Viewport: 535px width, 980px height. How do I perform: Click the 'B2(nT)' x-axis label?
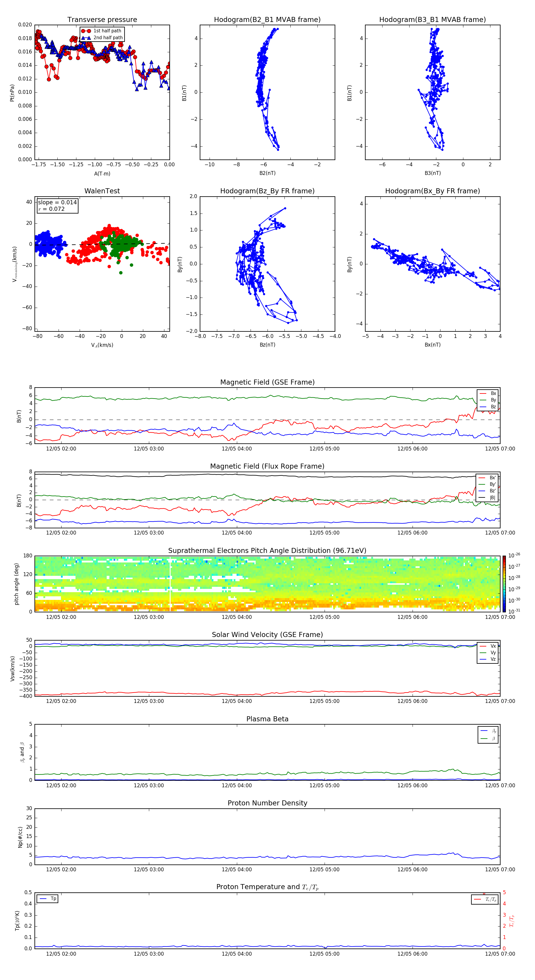(267, 173)
